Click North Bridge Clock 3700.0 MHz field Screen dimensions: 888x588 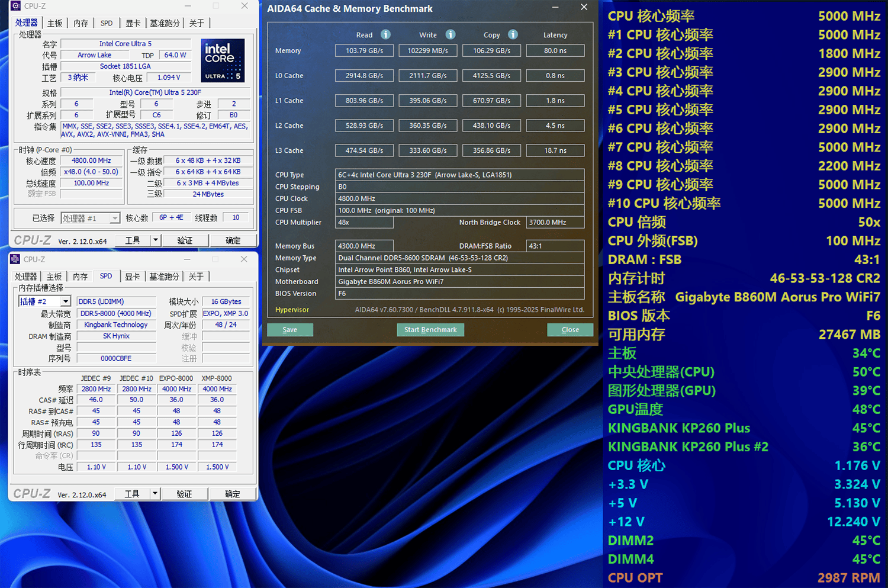[555, 222]
